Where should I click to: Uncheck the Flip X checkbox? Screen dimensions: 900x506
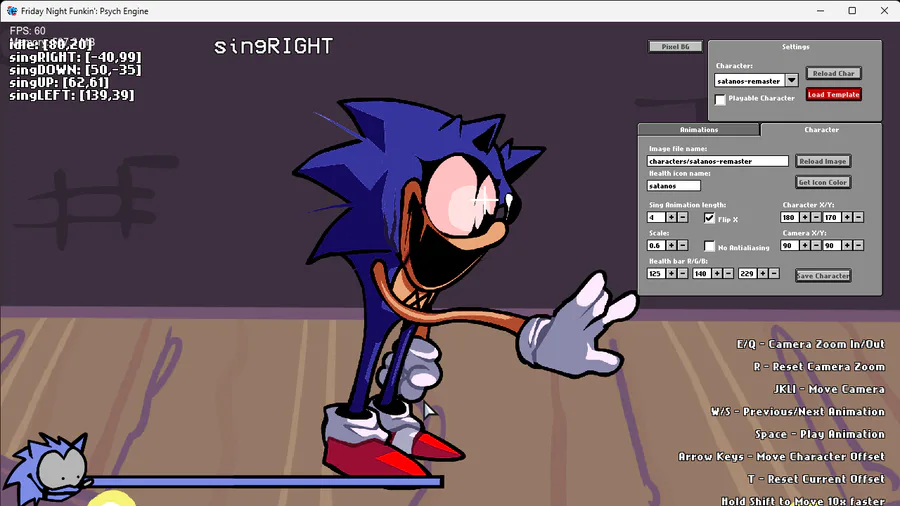pos(709,218)
